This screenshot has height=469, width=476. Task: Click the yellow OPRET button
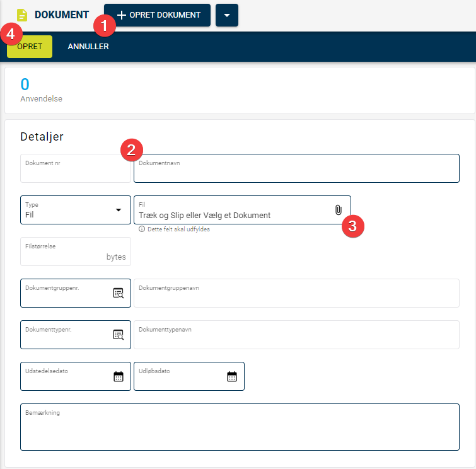coord(30,47)
